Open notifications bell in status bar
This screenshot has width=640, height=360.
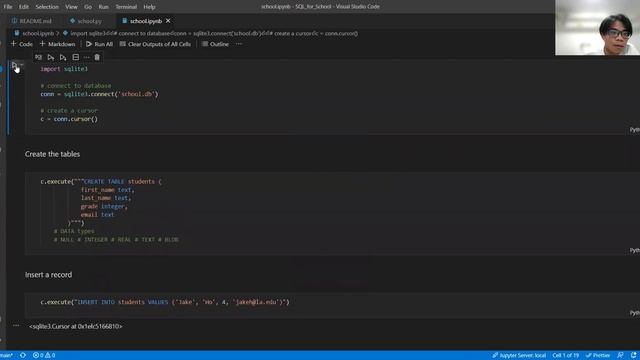pos(633,356)
